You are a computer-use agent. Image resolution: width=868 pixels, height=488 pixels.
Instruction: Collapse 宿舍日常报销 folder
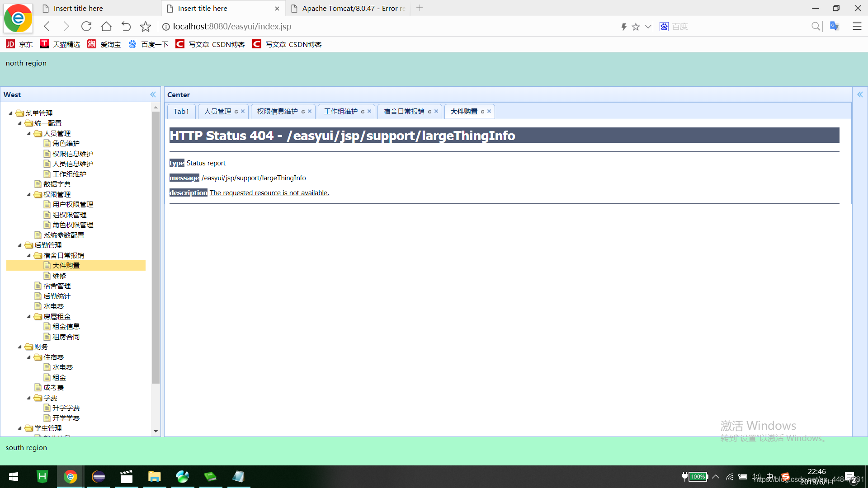(29, 255)
